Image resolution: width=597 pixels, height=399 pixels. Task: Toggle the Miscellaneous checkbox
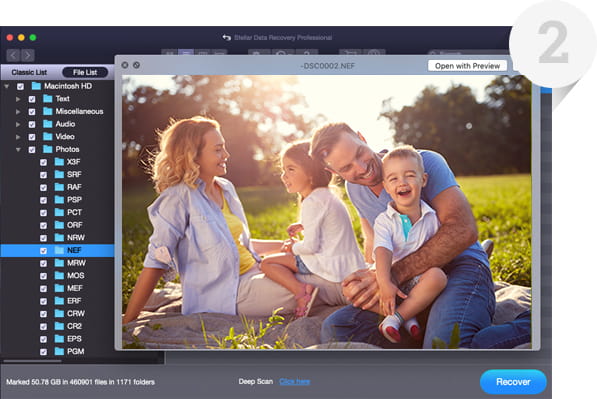32,112
